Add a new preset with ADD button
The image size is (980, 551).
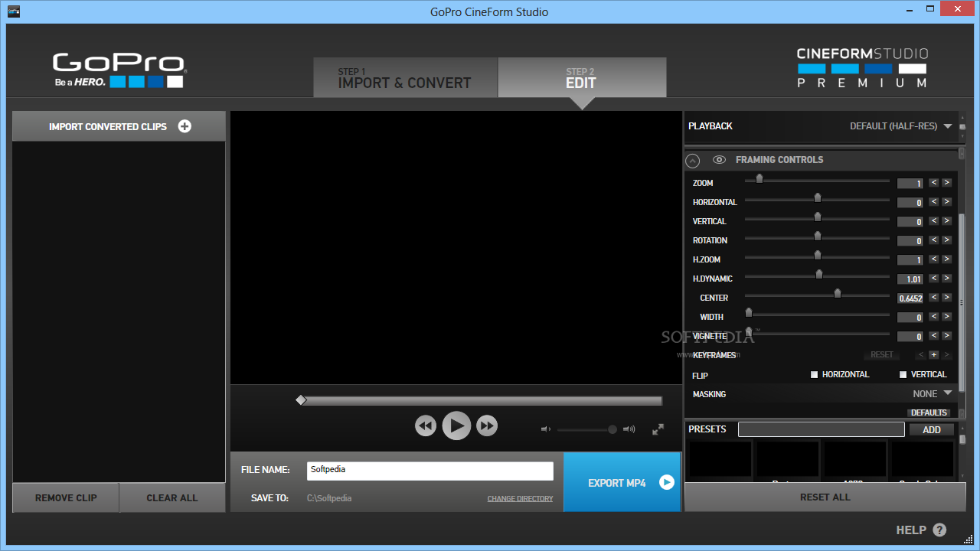[932, 429]
